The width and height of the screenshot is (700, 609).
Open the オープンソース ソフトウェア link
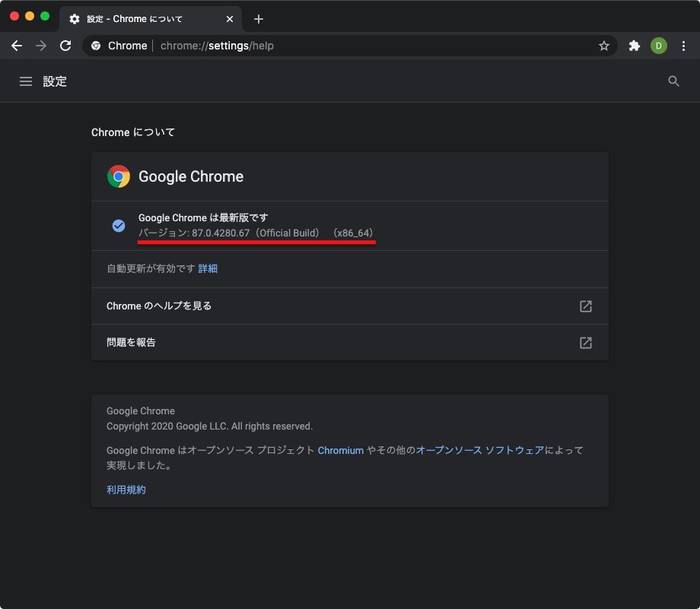(480, 450)
